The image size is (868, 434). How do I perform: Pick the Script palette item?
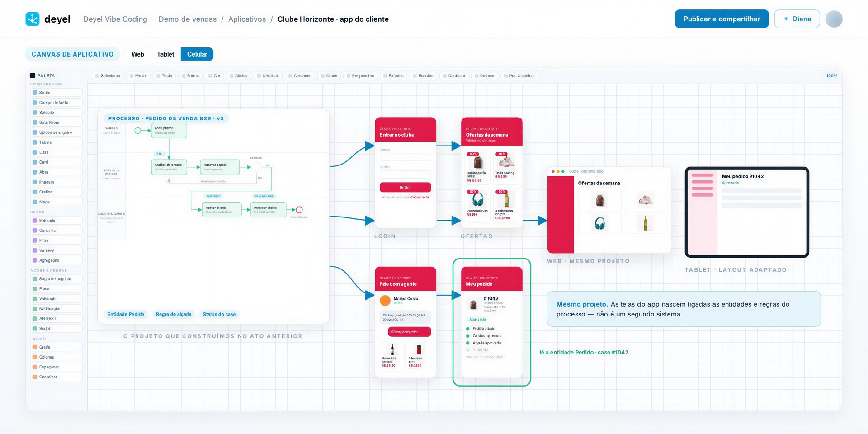(57, 329)
